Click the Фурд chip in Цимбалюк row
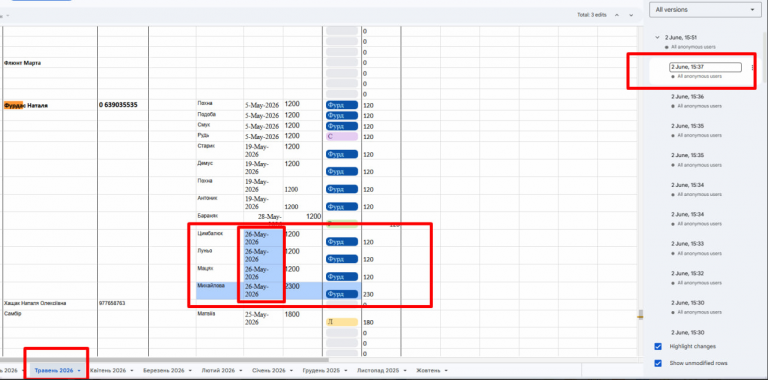This screenshot has height=380, width=768. point(342,242)
